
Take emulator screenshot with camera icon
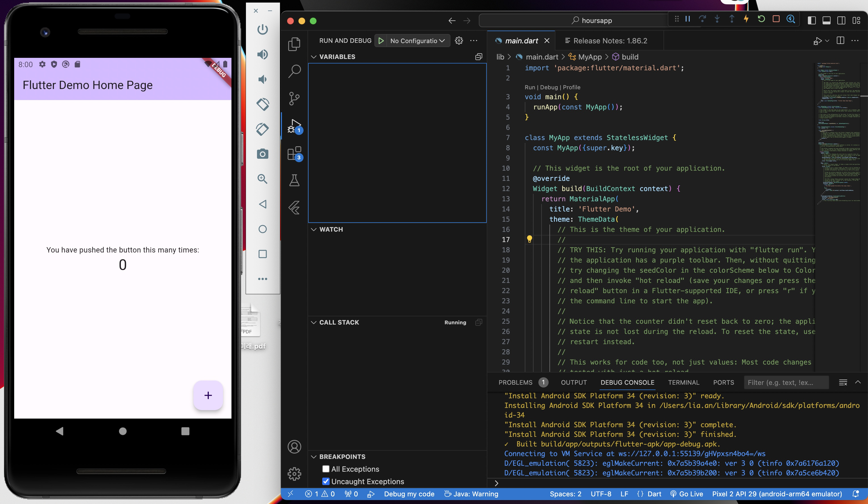point(262,154)
